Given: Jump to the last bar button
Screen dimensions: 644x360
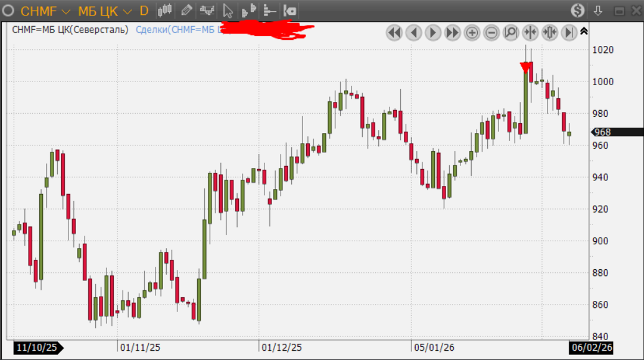Looking at the screenshot, I should click(x=569, y=32).
